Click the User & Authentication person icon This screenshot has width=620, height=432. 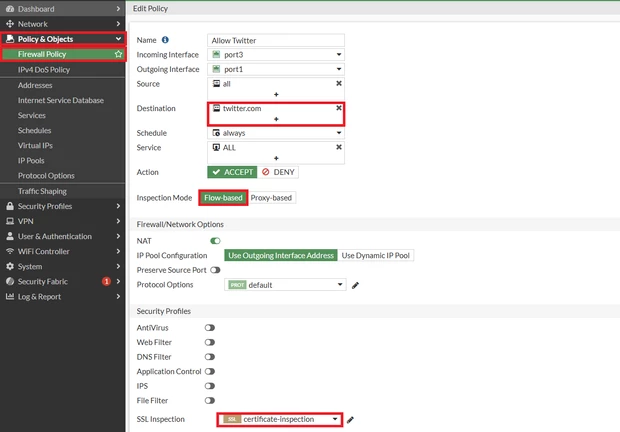[x=10, y=236]
